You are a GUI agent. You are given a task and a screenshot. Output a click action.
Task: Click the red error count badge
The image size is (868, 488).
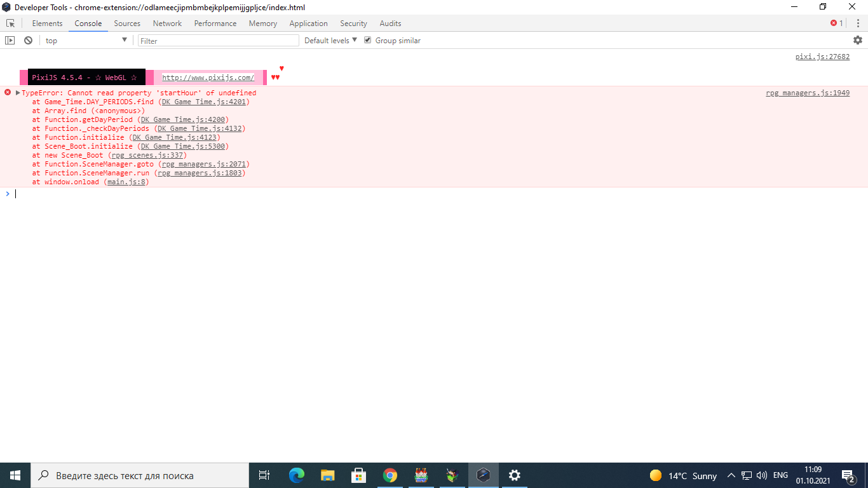[837, 24]
